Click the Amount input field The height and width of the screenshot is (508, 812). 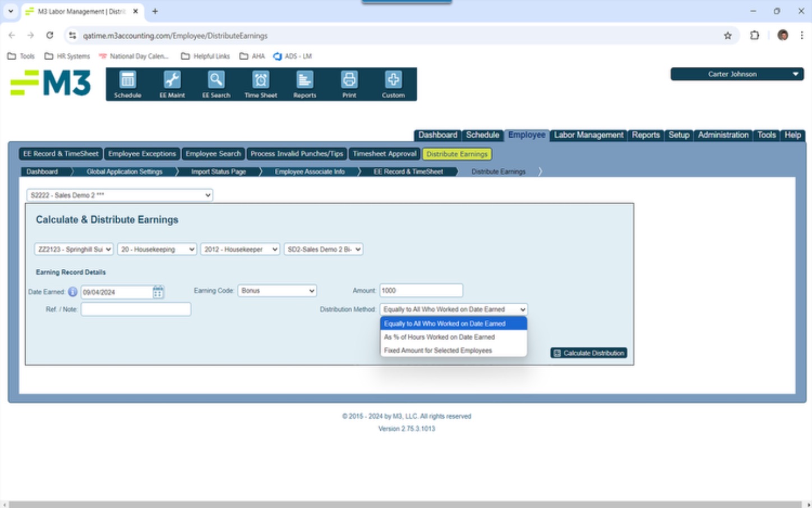pos(421,291)
